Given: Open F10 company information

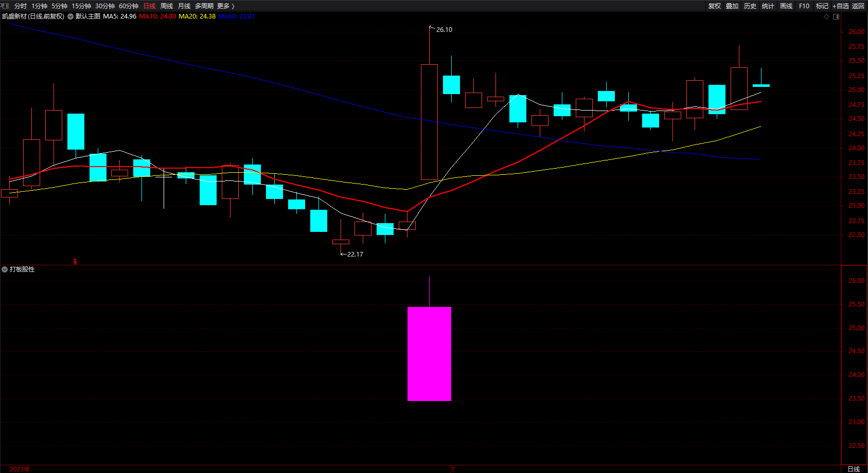Looking at the screenshot, I should [804, 6].
